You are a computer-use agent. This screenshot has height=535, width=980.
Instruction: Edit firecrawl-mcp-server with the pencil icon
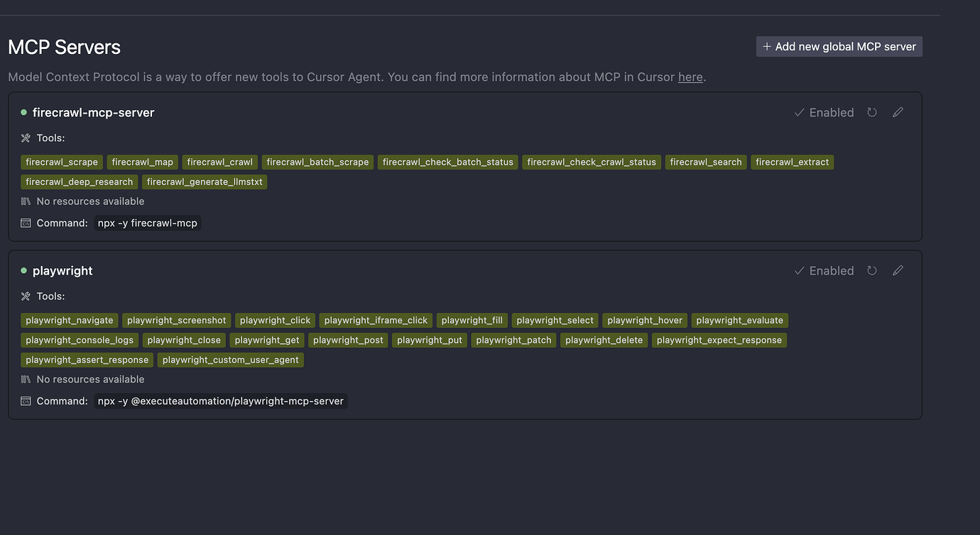898,112
